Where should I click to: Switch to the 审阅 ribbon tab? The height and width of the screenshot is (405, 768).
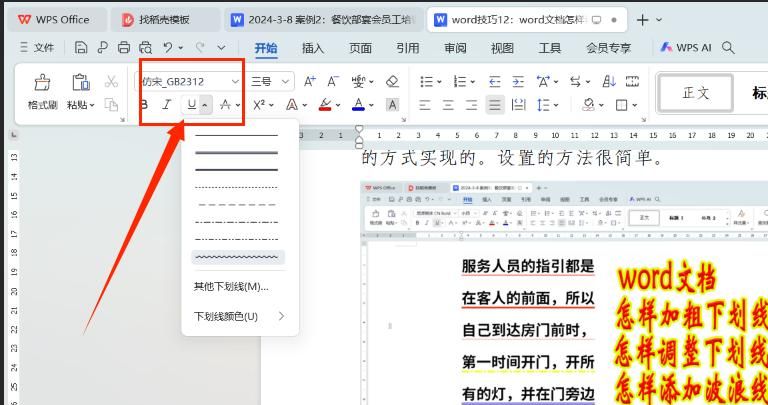[456, 48]
